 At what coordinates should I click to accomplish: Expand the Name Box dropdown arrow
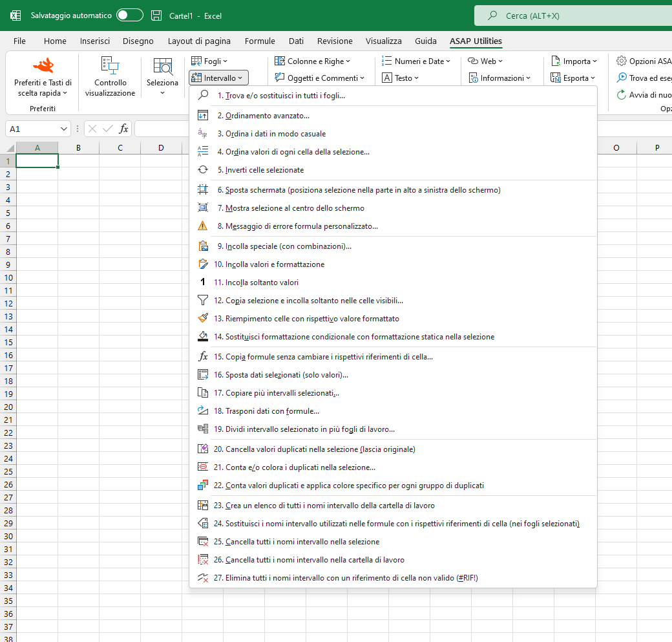(63, 129)
